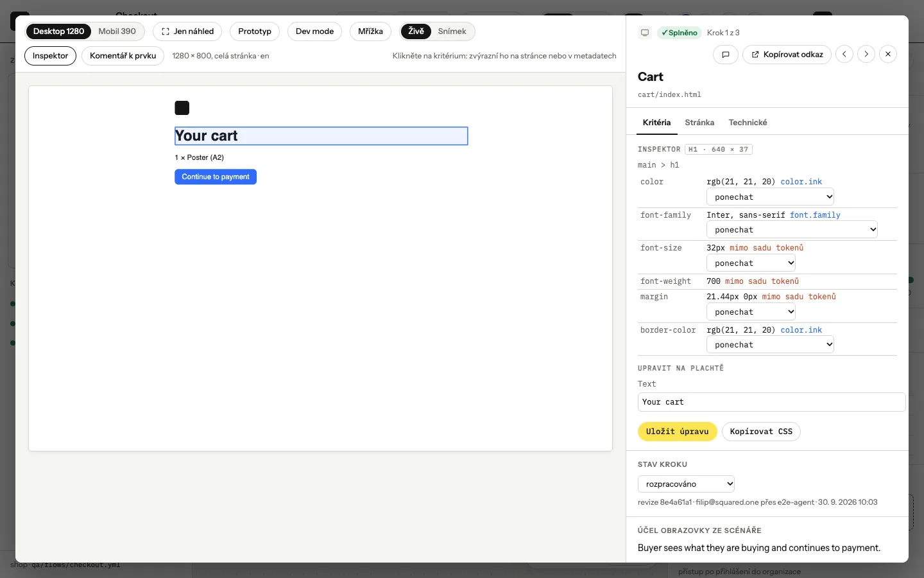Viewport: 924px width, 578px height.
Task: Go to previous step arrow
Action: 844,55
